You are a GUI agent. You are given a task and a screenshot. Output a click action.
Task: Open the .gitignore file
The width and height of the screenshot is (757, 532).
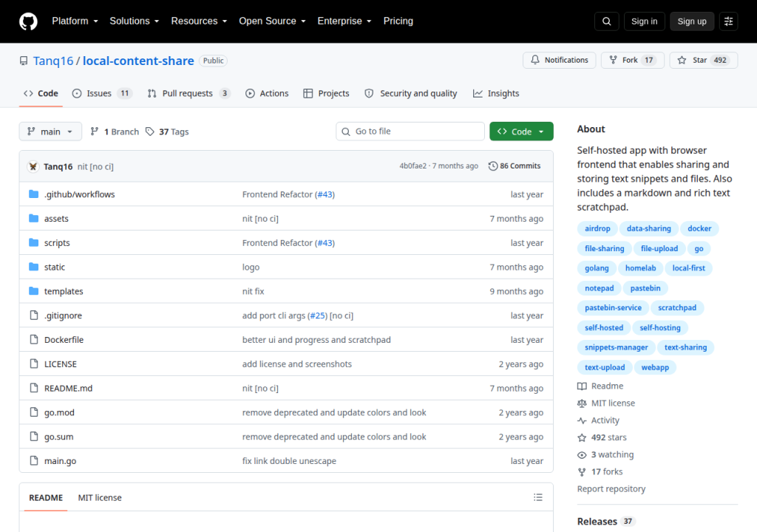pyautogui.click(x=63, y=316)
